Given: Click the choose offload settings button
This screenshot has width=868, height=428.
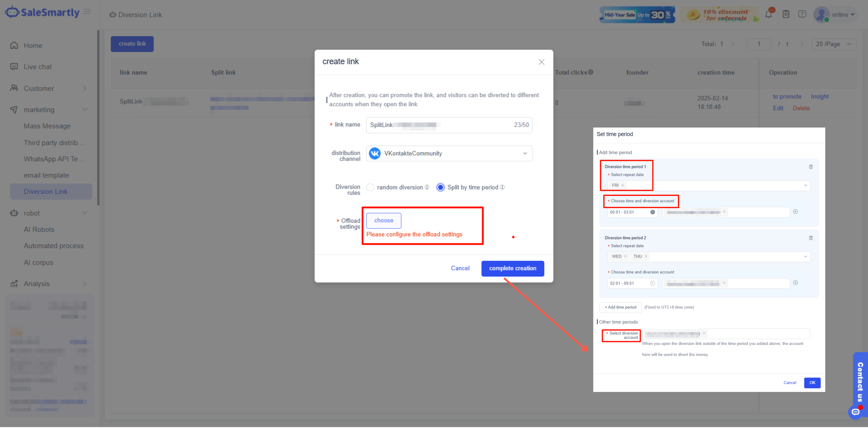Looking at the screenshot, I should tap(383, 221).
